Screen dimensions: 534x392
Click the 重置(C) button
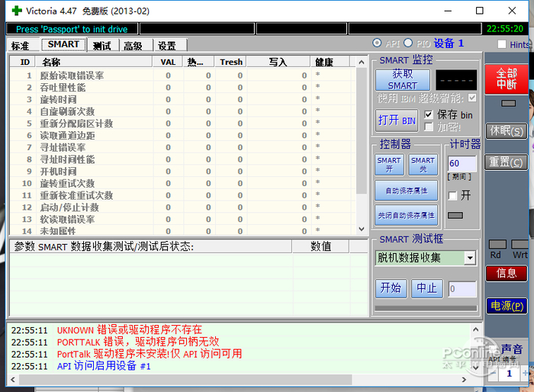pyautogui.click(x=506, y=162)
